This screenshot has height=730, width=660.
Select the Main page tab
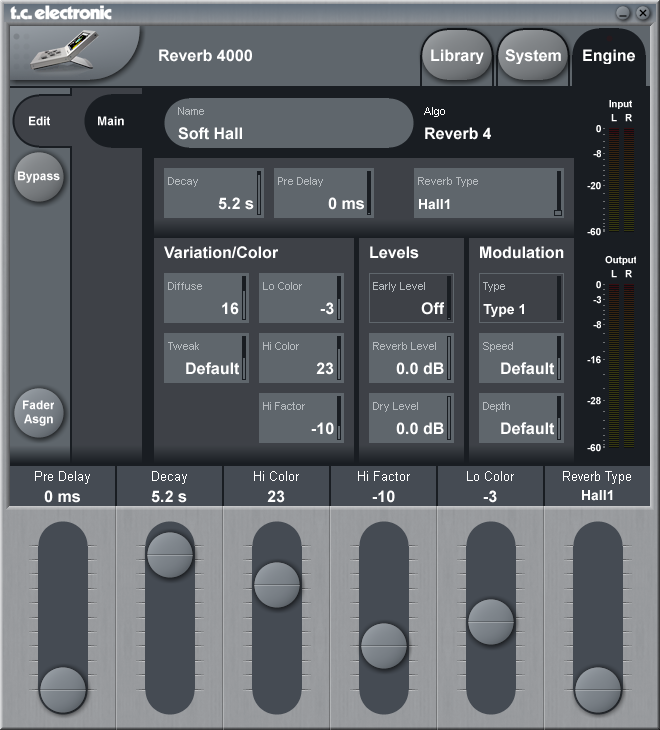[111, 121]
